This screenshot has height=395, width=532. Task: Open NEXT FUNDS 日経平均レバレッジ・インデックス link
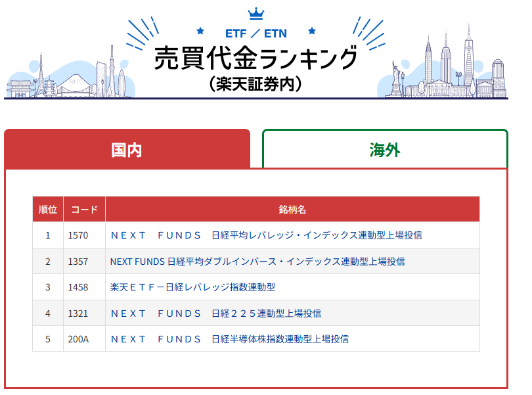pyautogui.click(x=267, y=235)
